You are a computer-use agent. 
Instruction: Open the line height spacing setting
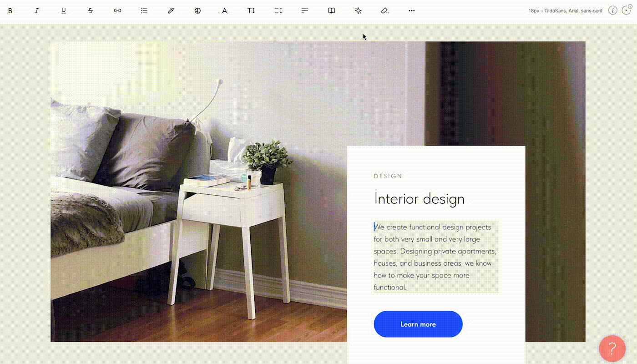[278, 10]
